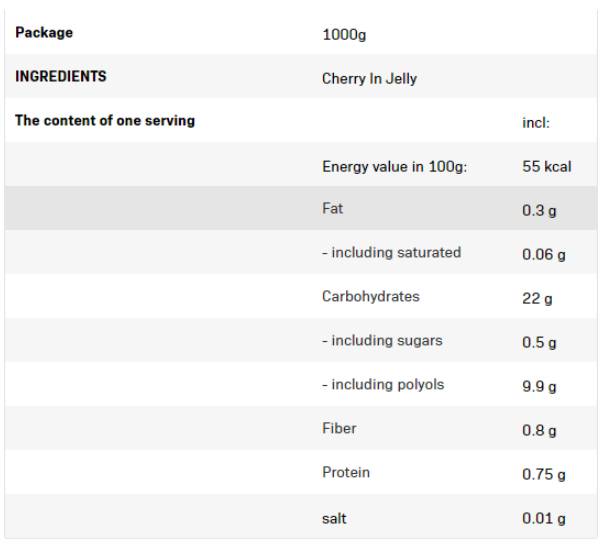The width and height of the screenshot is (602, 544).
Task: Select the 1000g package value
Action: tap(344, 34)
